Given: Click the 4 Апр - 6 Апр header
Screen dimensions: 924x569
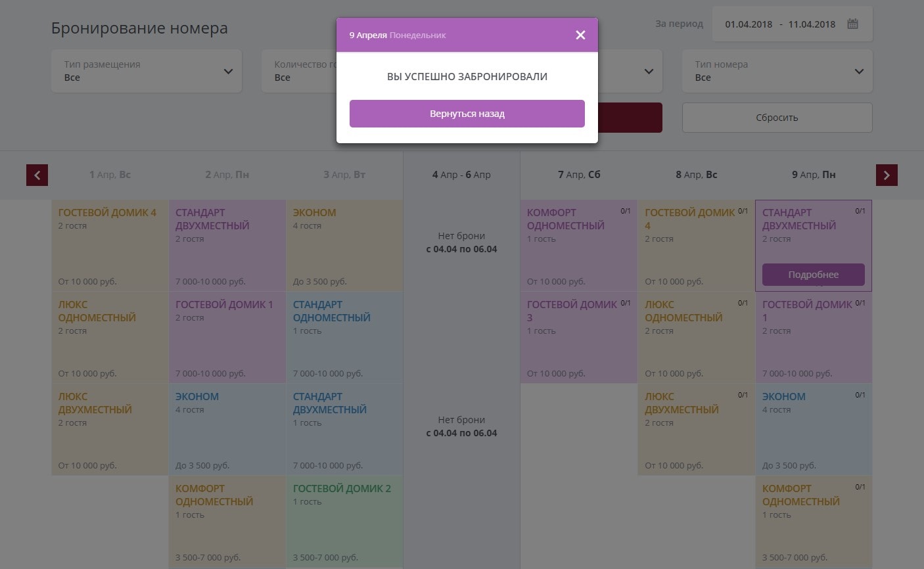Looking at the screenshot, I should [x=461, y=175].
